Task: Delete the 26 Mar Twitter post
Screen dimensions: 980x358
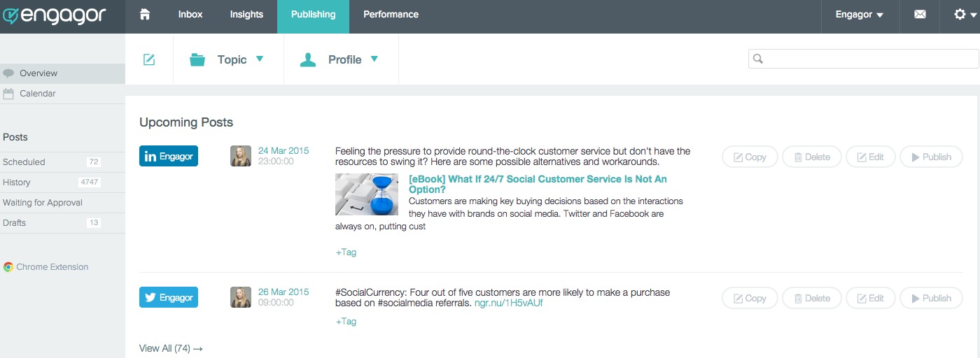Action: [811, 299]
